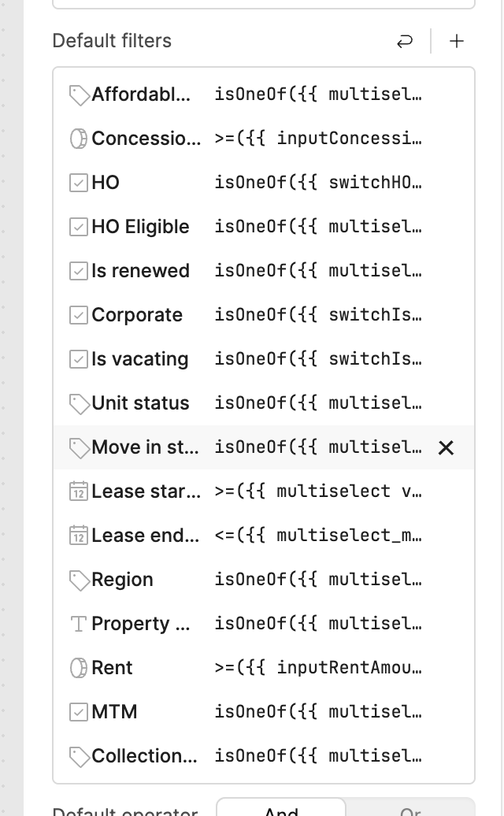Click the checkbox icon next to HO filter
The image size is (504, 816).
tap(79, 183)
